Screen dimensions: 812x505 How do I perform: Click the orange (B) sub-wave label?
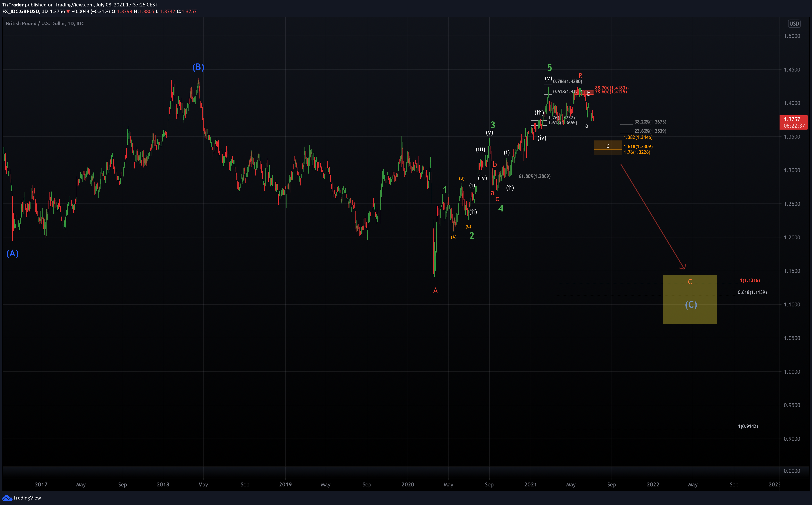(462, 178)
